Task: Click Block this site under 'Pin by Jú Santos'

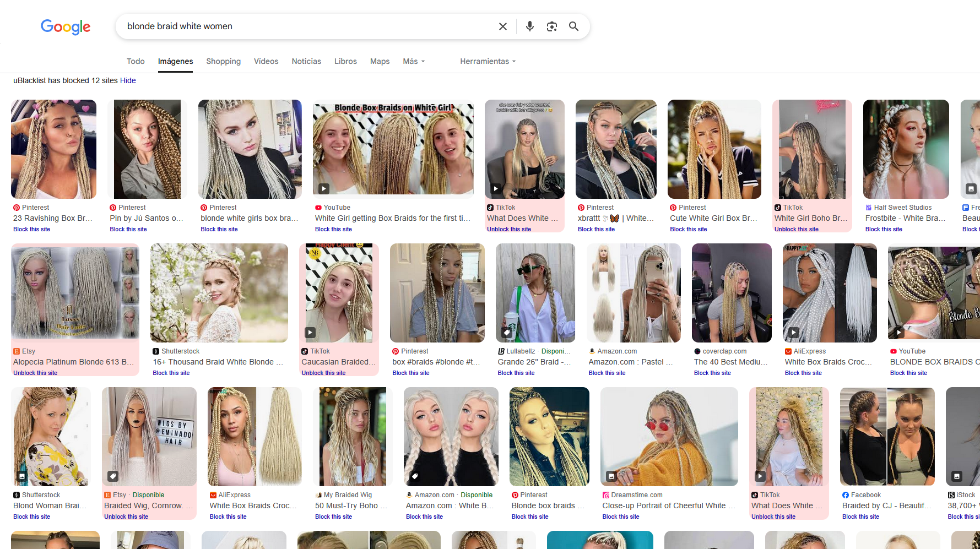Action: pyautogui.click(x=128, y=229)
